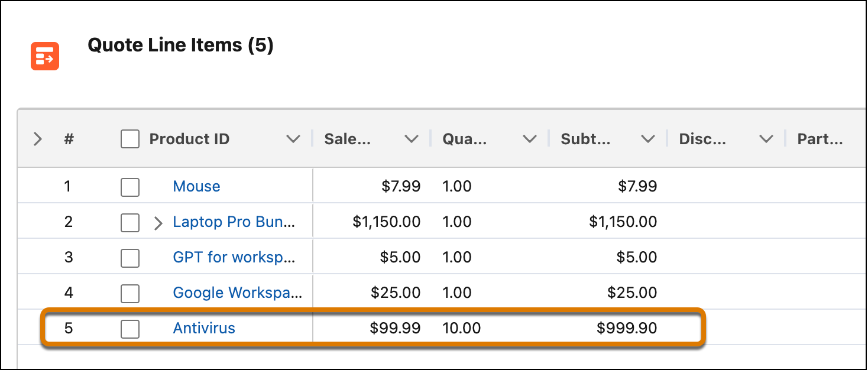Click the orange Quote Line Items icon
Screen dimensions: 868x370
point(44,56)
